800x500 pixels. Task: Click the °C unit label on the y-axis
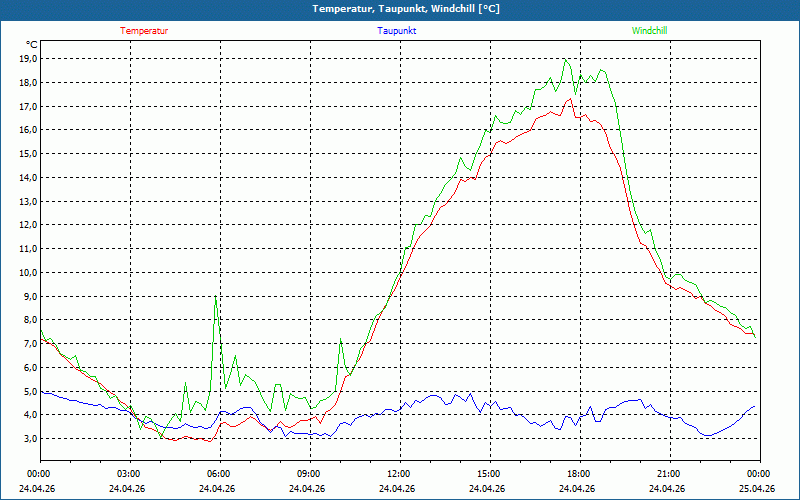(32, 45)
